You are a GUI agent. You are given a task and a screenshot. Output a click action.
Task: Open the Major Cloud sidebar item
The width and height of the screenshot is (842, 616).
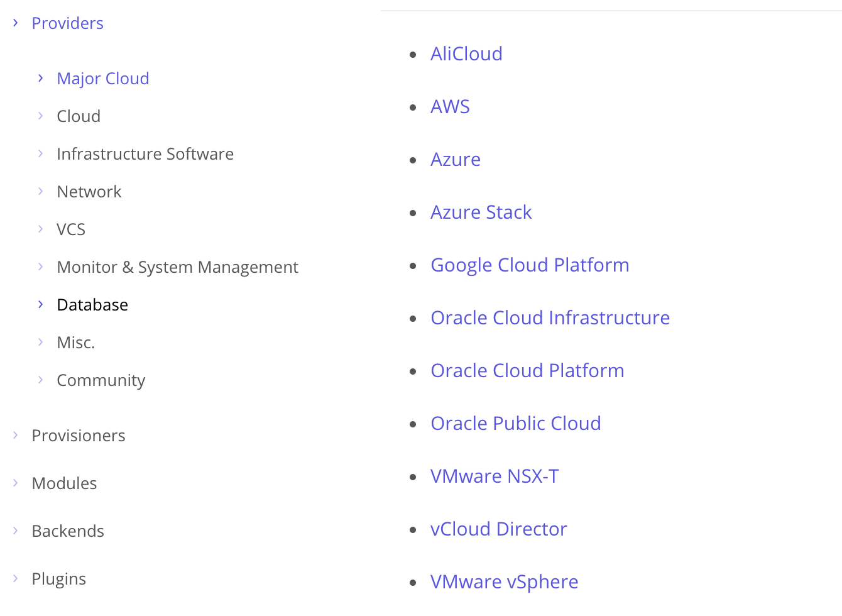(x=103, y=79)
